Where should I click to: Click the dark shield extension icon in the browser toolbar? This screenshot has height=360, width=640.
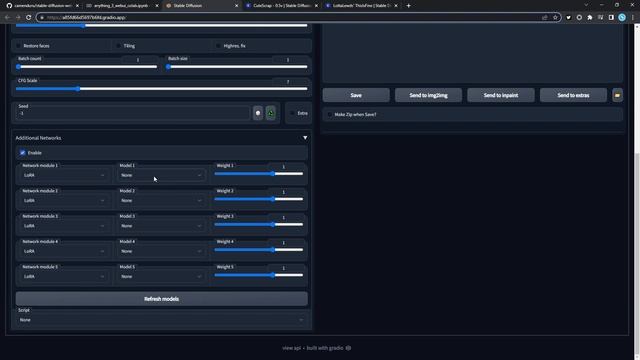pos(569,18)
